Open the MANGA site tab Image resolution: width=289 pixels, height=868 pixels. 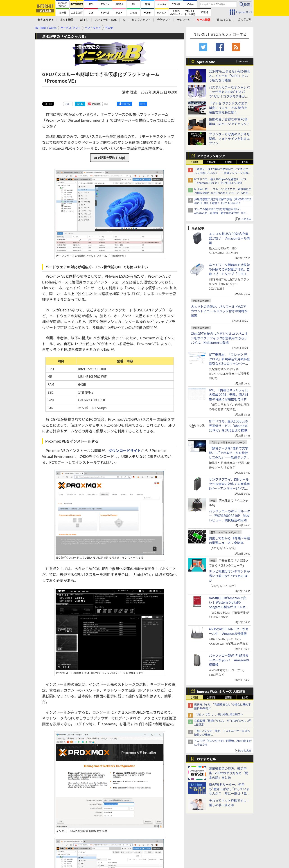(x=162, y=12)
